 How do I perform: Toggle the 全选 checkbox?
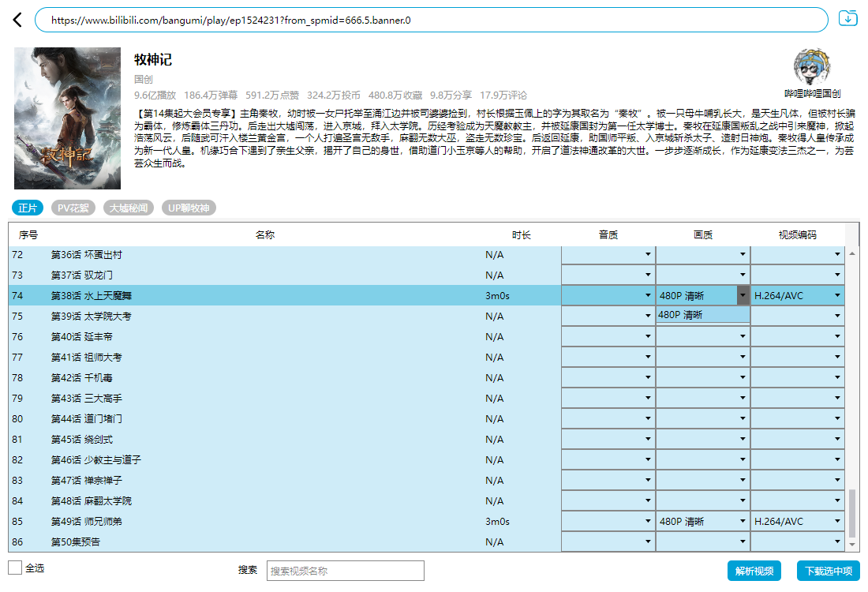point(15,568)
